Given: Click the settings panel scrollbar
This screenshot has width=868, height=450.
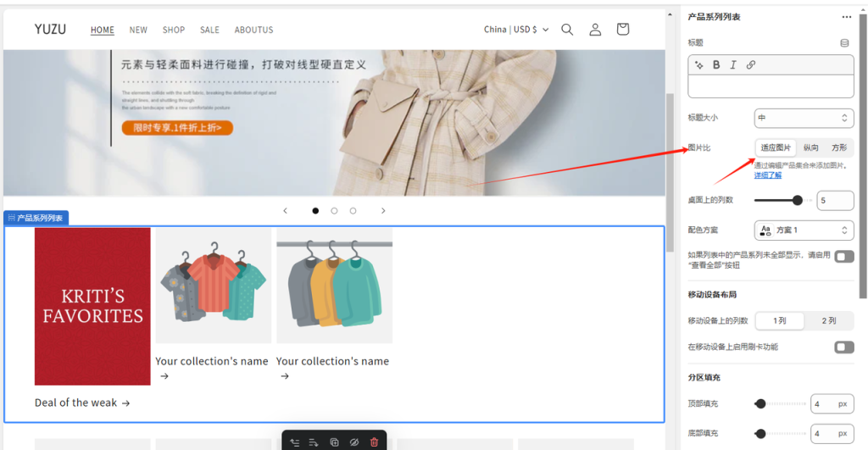Looking at the screenshot, I should (863, 158).
